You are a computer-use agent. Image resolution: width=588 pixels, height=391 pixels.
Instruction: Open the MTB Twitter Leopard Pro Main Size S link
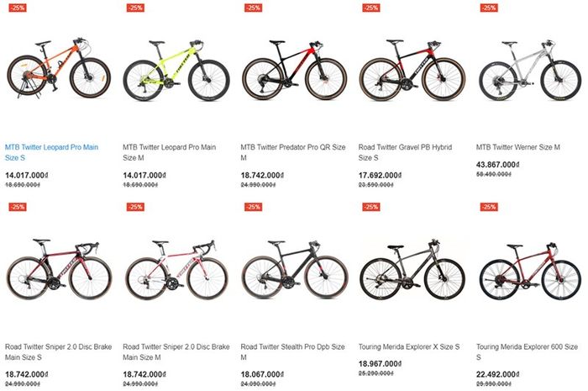51,152
